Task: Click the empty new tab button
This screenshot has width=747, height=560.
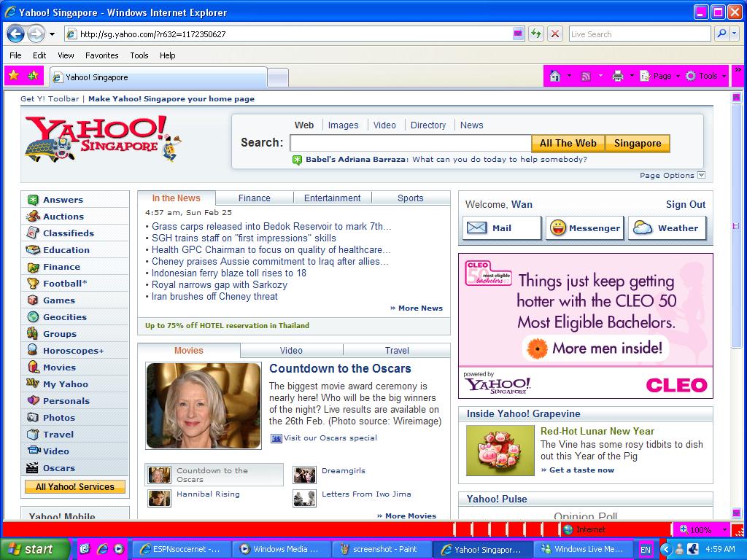Action: pyautogui.click(x=278, y=77)
